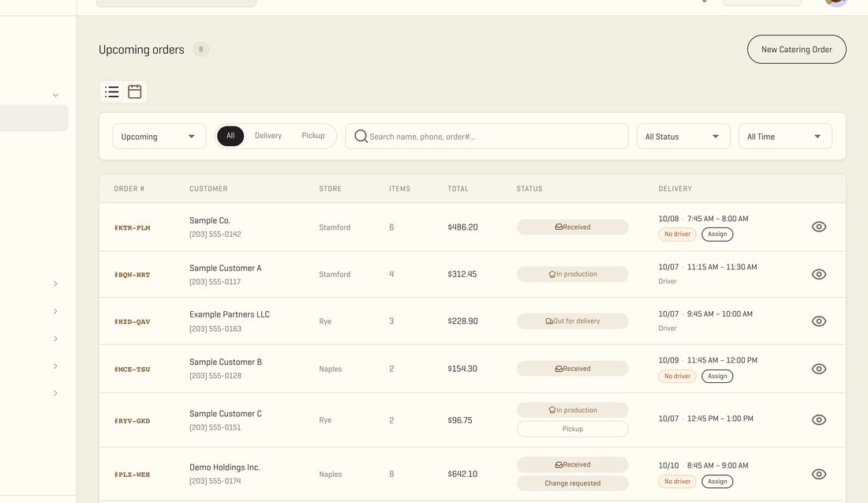
Task: Click the Demo Holdings Inc. customer name
Action: pos(225,467)
